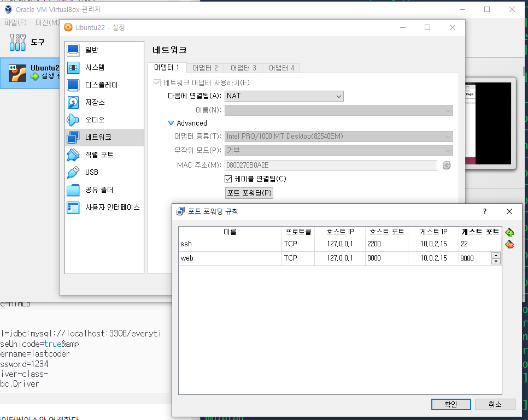
Task: Click guest IP 10.0.2.15 of web rule
Action: 433,258
